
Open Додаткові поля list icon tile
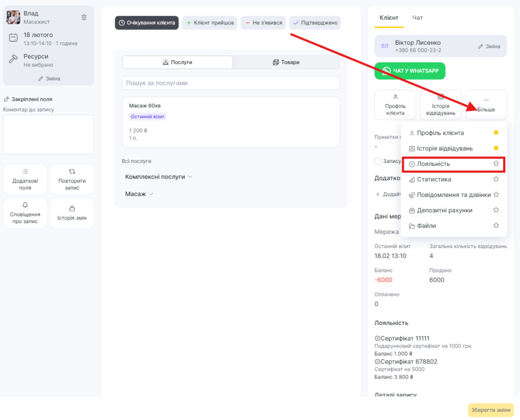click(x=25, y=180)
